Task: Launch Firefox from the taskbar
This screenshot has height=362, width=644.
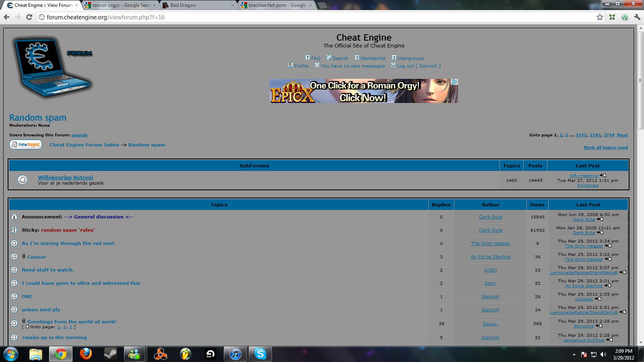Action: (x=86, y=354)
